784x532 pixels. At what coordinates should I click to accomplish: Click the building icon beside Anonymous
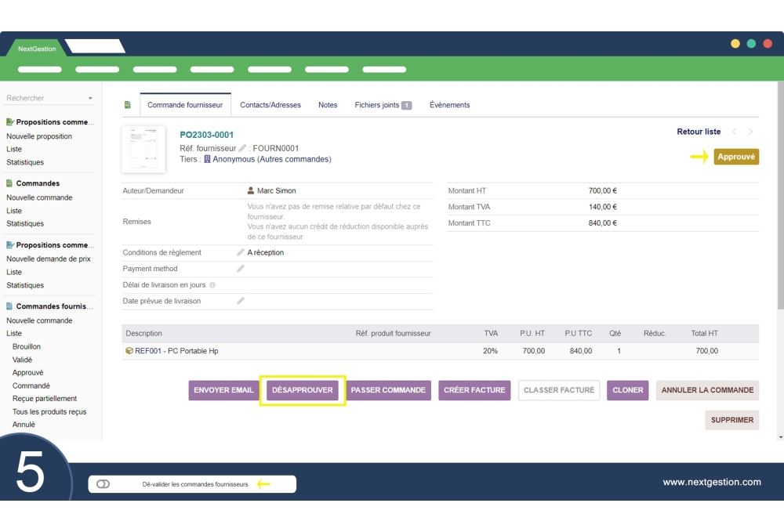coord(206,159)
